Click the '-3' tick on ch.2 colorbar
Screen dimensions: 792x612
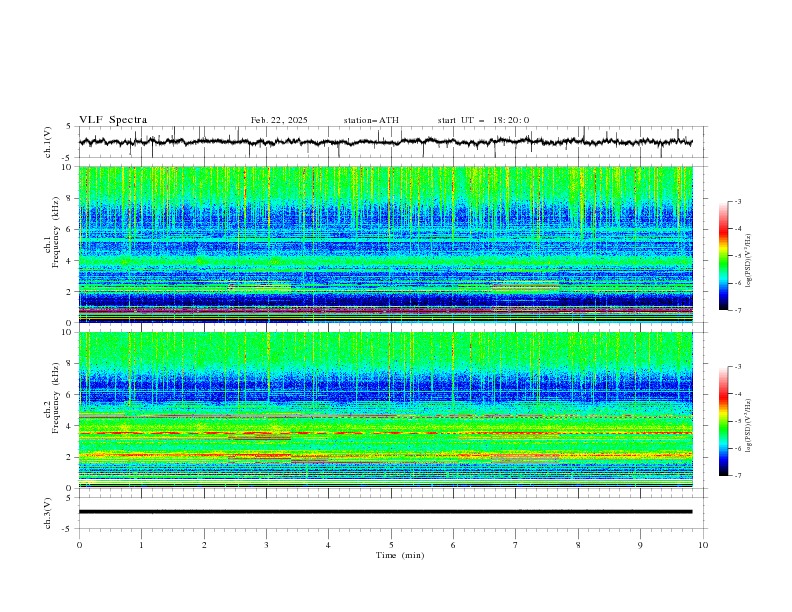[x=737, y=367]
